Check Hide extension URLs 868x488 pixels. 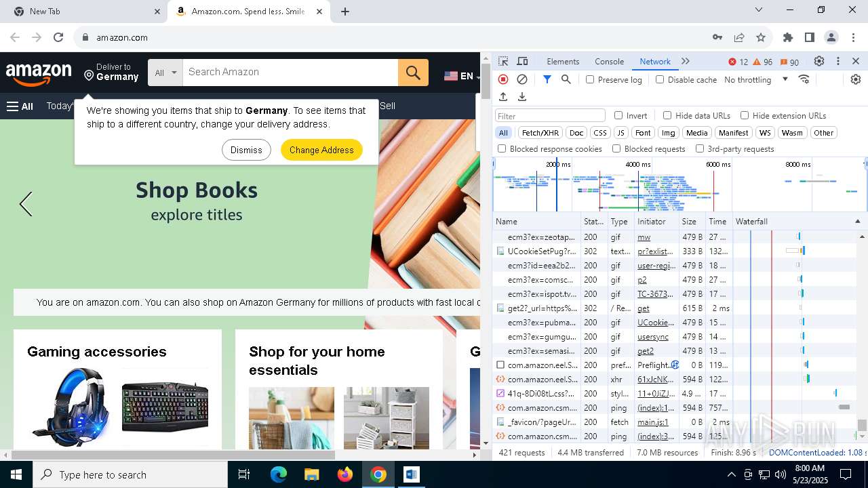[x=745, y=115]
